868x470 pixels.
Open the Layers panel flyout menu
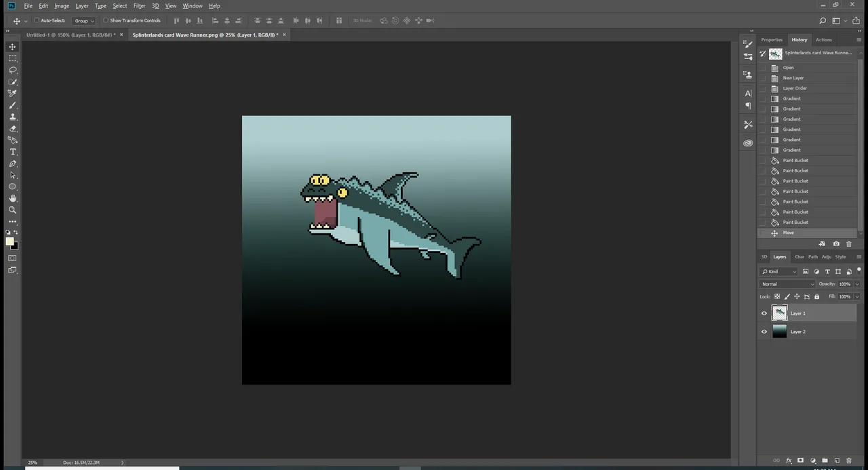859,257
